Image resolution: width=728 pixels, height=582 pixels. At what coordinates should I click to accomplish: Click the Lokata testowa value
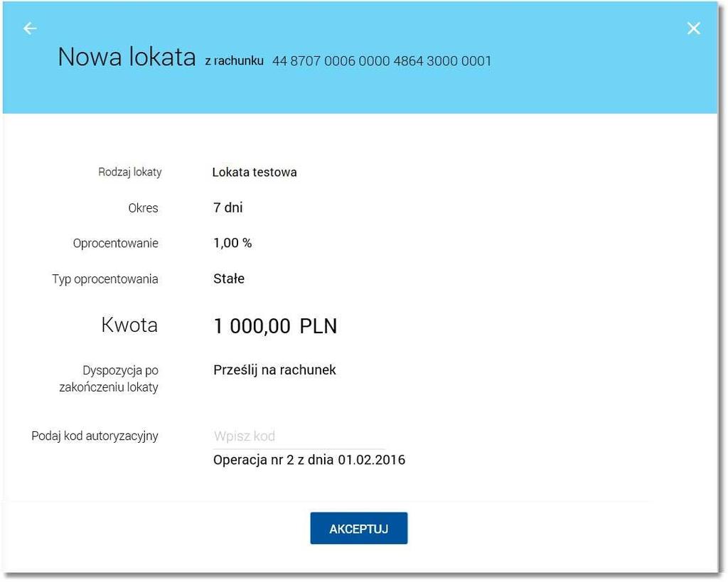tap(255, 172)
